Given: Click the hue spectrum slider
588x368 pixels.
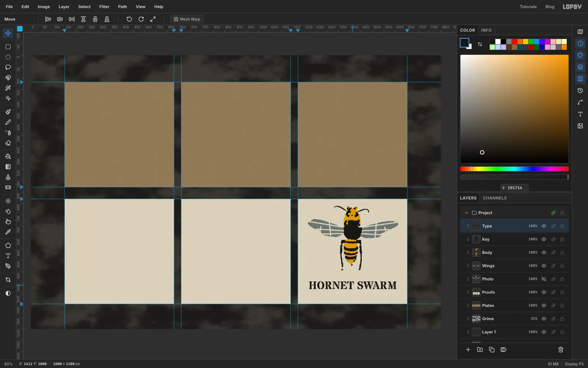Looking at the screenshot, I should tap(514, 169).
